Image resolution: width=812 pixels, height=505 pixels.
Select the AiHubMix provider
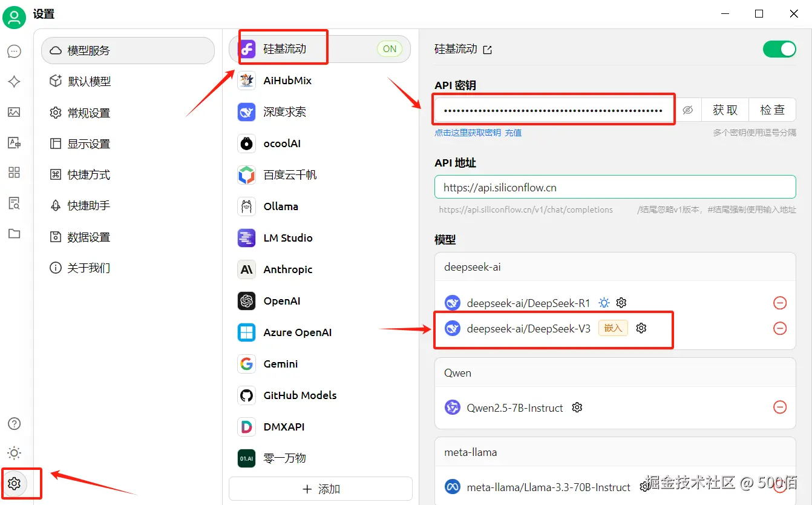click(x=319, y=81)
